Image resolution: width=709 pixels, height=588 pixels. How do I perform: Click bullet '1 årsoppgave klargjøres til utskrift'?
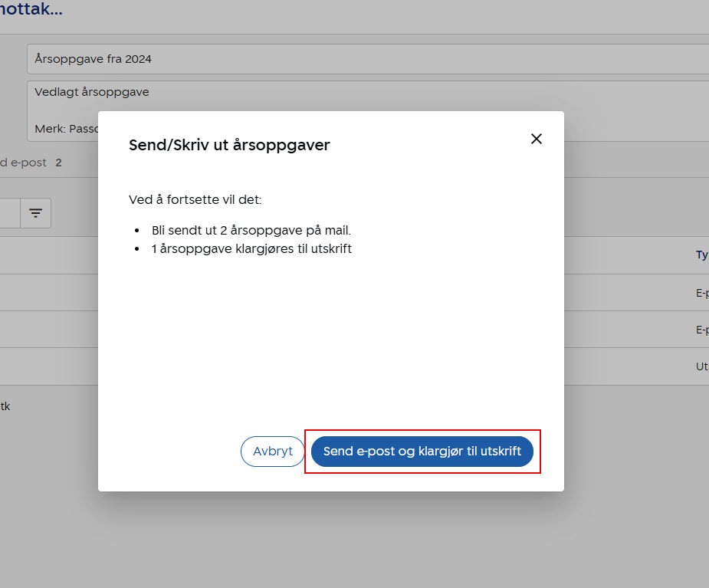tap(249, 248)
